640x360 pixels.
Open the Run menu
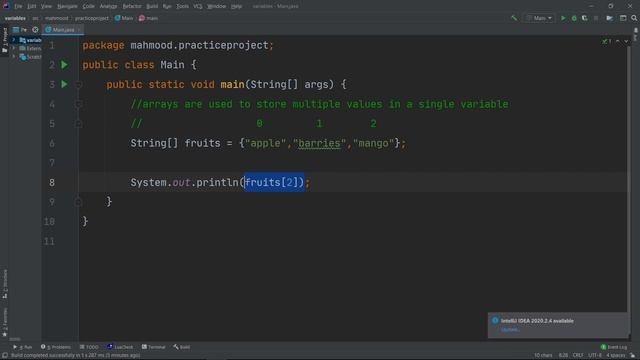coord(167,6)
